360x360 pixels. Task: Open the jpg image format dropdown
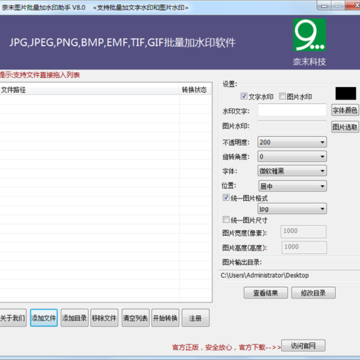point(292,209)
